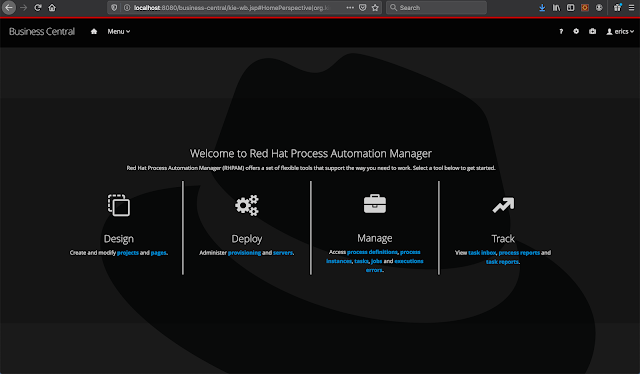Follow the task inbox link under Track

point(482,253)
